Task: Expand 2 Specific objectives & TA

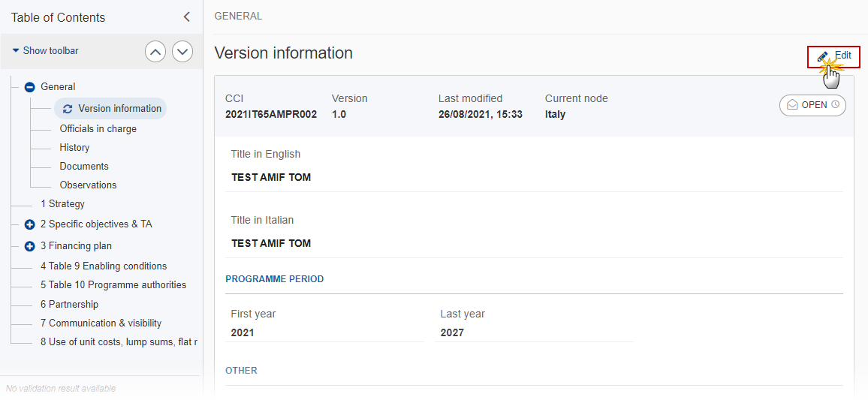Action: pyautogui.click(x=30, y=224)
